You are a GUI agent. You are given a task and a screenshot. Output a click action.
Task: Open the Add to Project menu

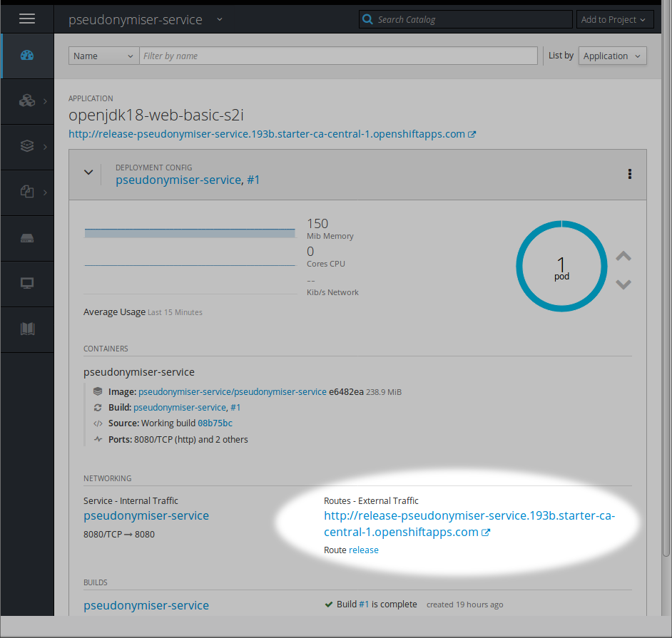coord(612,20)
